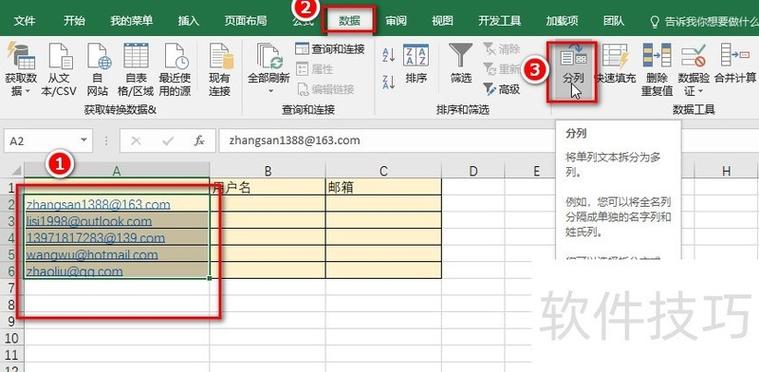Click 高级 (Advanced filter) button
Image resolution: width=759 pixels, height=372 pixels.
pos(501,89)
